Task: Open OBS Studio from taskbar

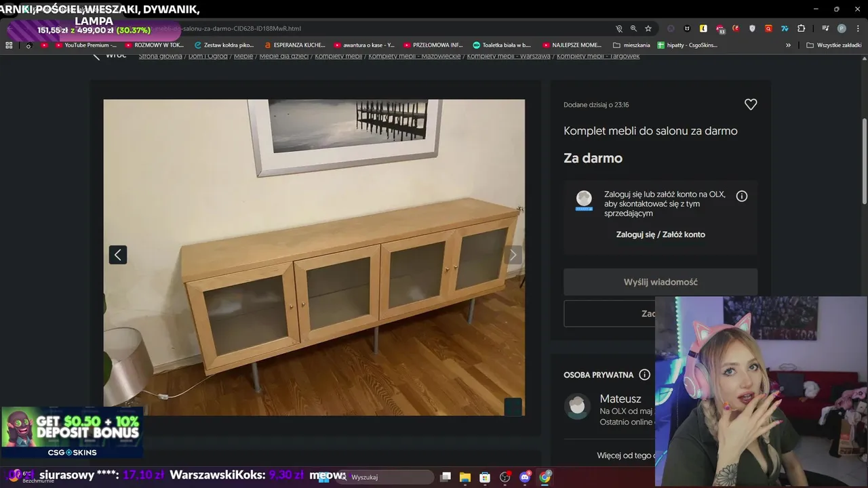Action: (505, 477)
